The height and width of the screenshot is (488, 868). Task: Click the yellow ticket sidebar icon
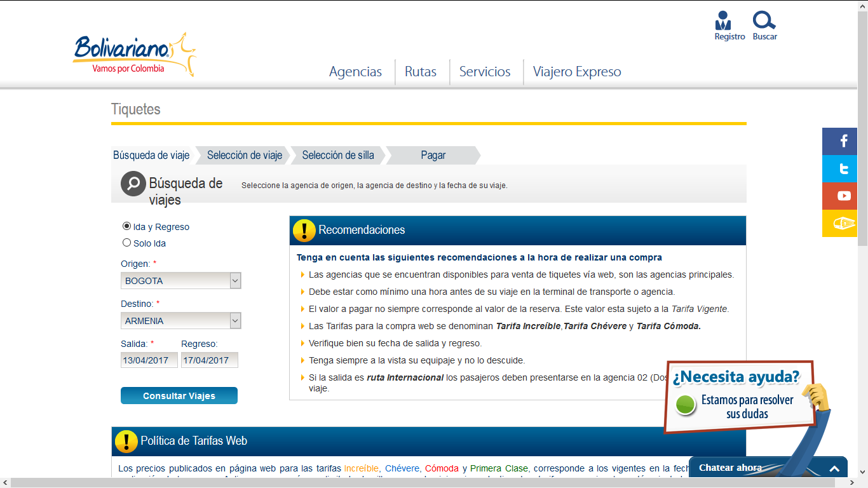pos(843,223)
